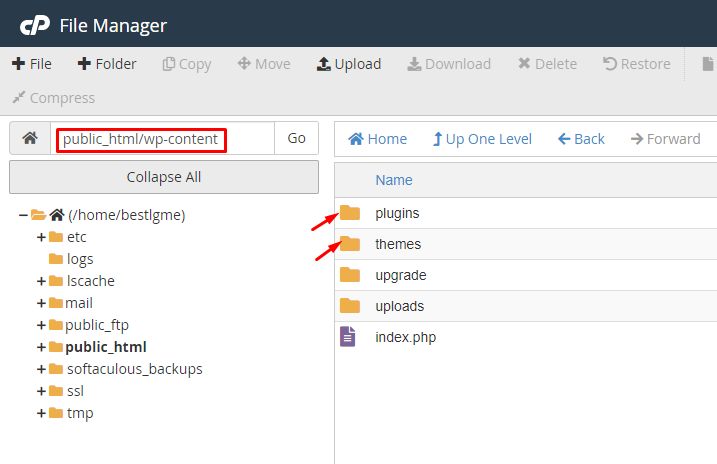Expand the softaculous_backups folder in tree
717x464 pixels.
(x=41, y=369)
